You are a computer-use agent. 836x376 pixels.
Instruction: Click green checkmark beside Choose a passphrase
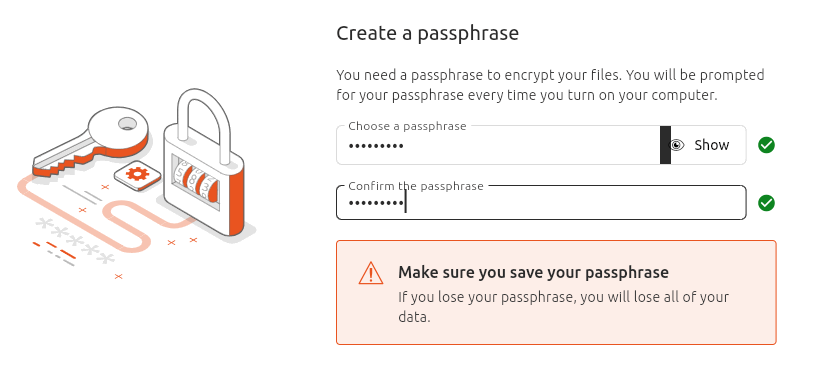click(x=767, y=145)
